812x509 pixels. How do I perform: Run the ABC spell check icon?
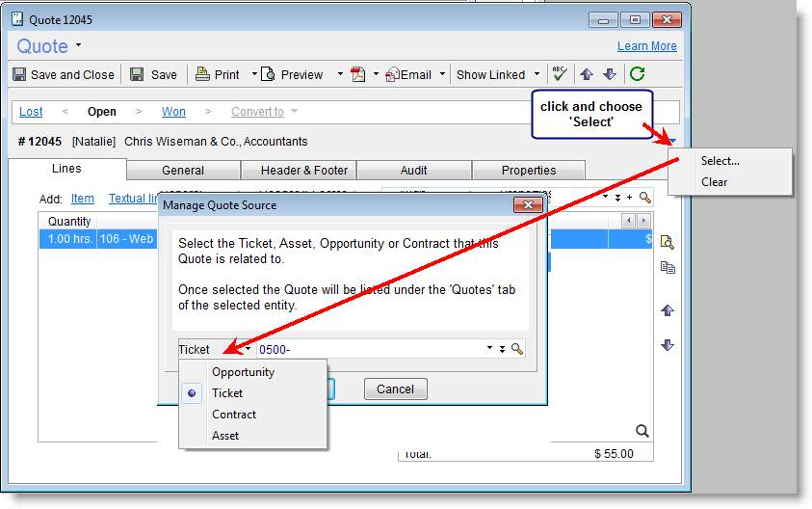[x=559, y=74]
